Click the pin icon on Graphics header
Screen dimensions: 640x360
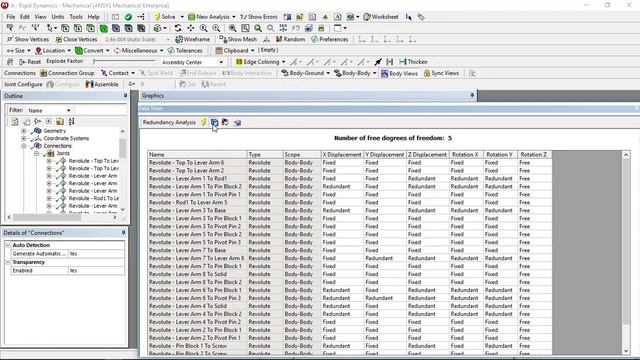click(x=472, y=95)
